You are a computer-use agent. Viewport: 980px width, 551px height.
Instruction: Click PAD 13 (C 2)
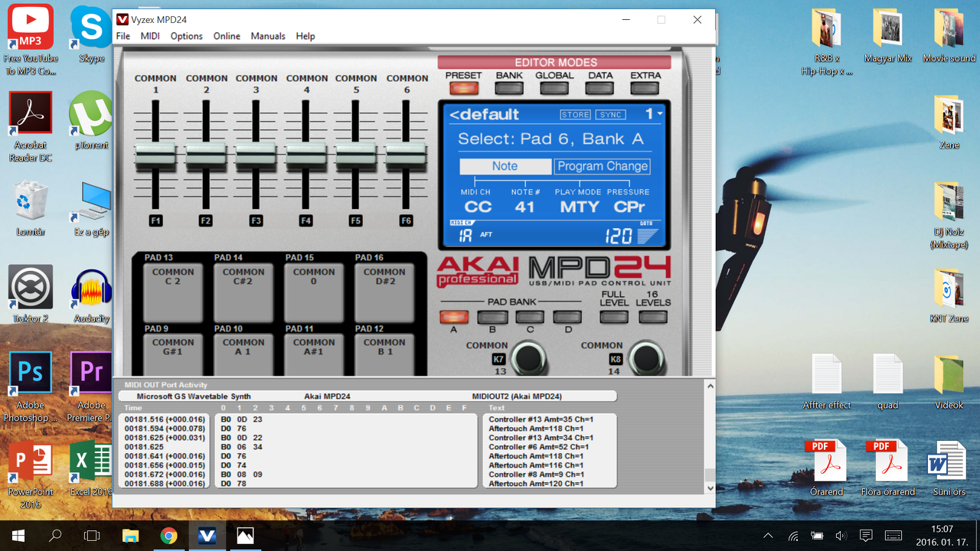click(x=173, y=292)
